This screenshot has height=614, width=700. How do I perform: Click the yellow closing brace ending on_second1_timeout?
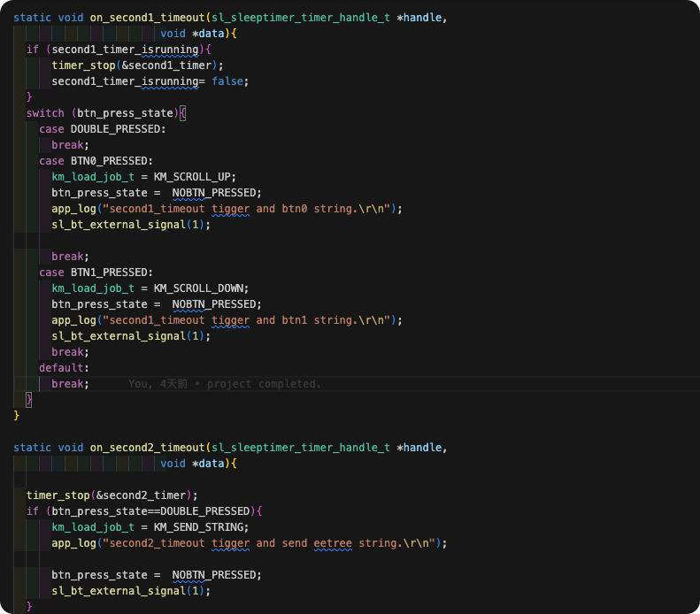click(x=17, y=416)
